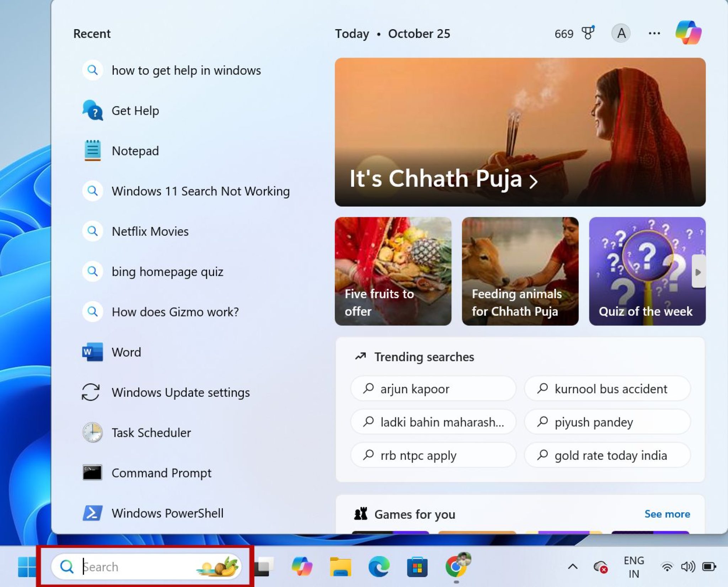This screenshot has width=728, height=587.
Task: Launch the Get Help app
Action: coord(135,111)
